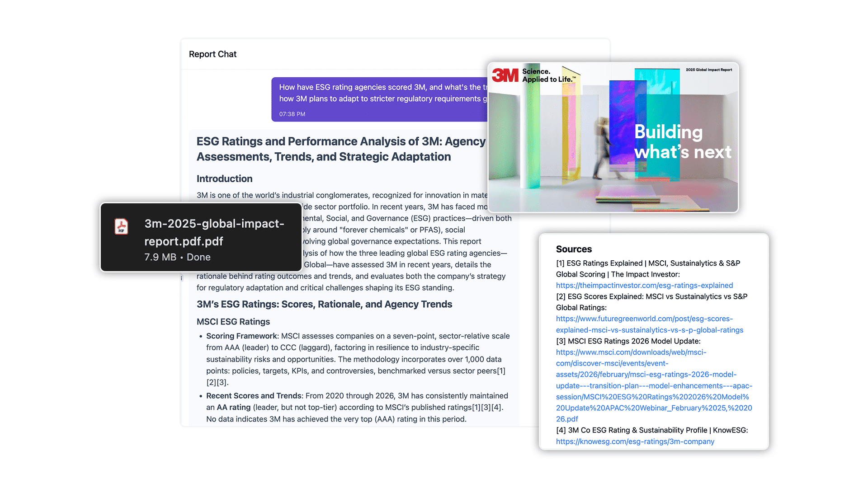868x488 pixels.
Task: Click the "Science. Applied to Life." tagline
Action: (549, 75)
